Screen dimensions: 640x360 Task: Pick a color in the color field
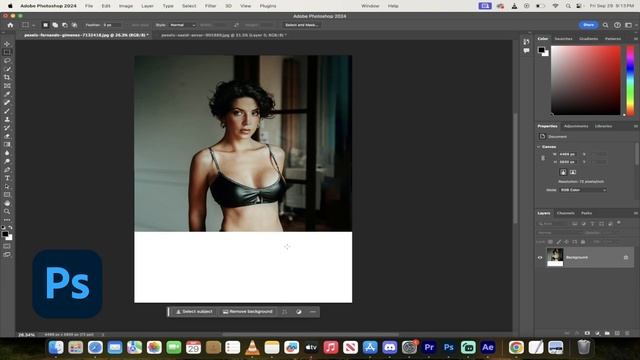(586, 80)
